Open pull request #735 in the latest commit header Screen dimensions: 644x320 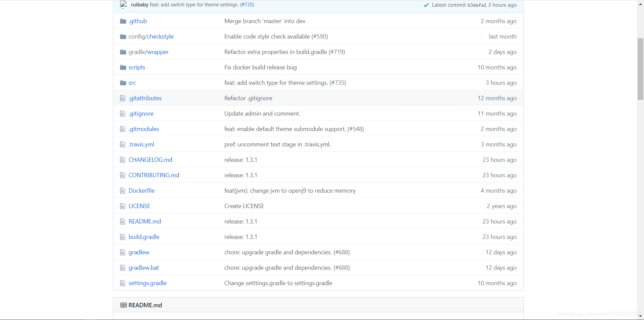pos(248,5)
